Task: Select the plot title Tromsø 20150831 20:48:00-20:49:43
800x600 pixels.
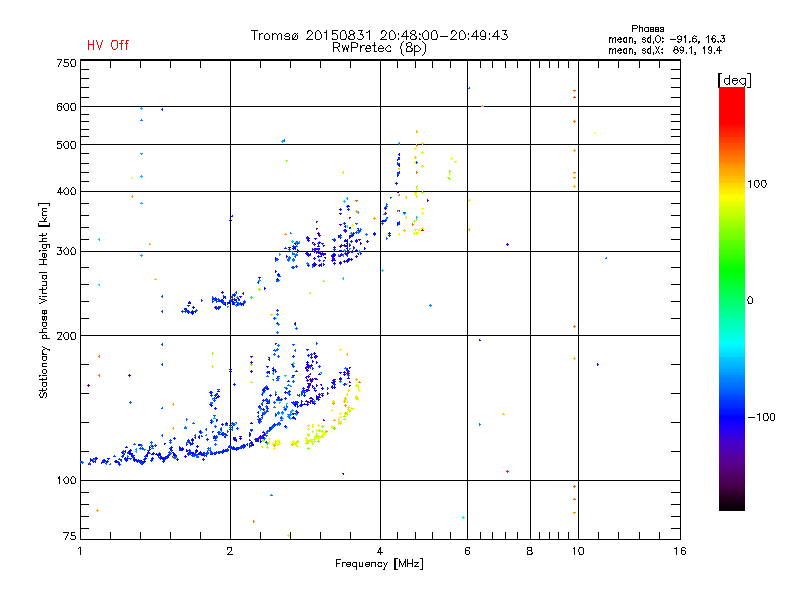Action: (379, 35)
